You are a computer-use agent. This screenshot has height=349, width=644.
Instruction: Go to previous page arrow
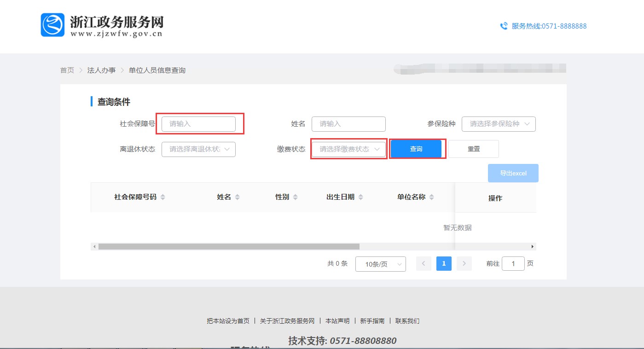click(x=424, y=263)
